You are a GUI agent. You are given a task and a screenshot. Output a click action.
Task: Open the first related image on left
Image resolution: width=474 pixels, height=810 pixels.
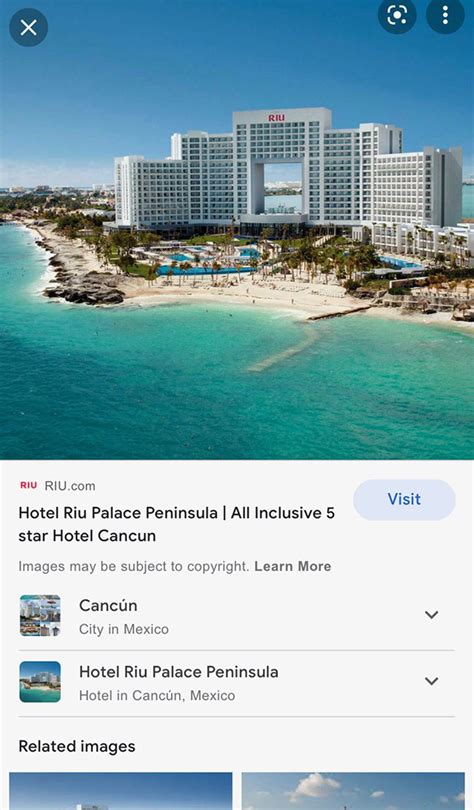point(121,791)
